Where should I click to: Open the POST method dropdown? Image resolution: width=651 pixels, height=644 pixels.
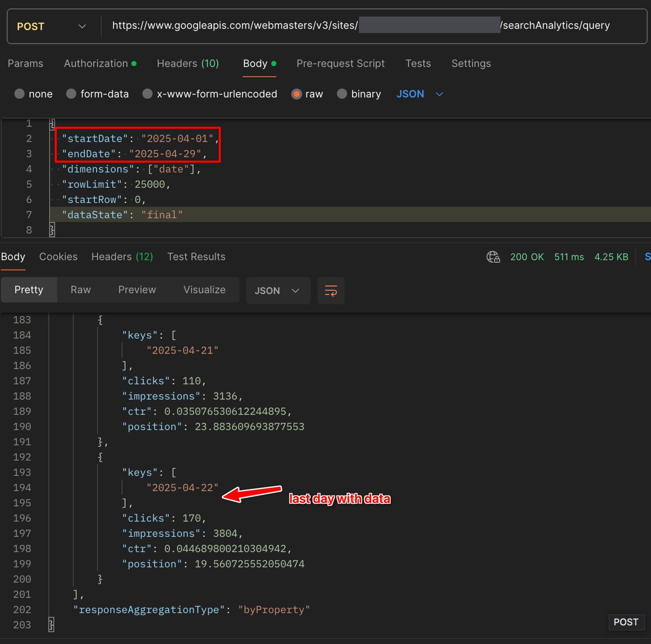52,26
